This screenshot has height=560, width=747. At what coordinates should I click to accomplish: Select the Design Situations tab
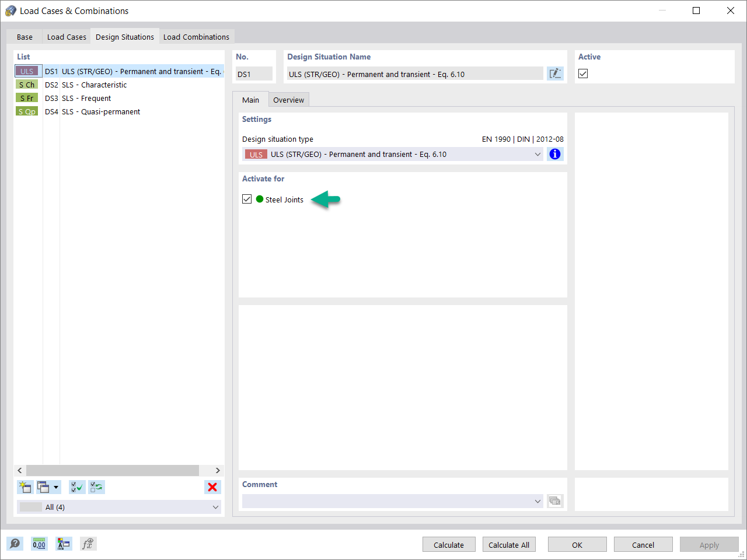tap(125, 37)
